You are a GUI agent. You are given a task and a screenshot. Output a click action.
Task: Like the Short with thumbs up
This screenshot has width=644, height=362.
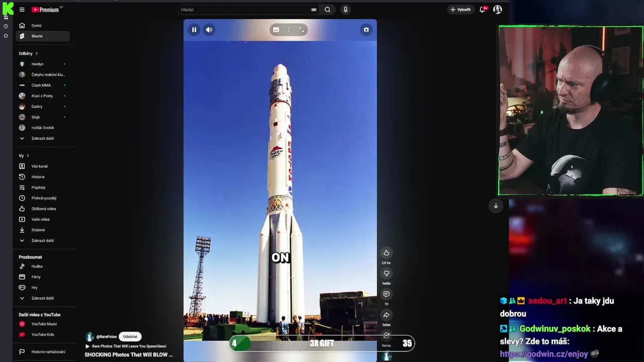386,253
